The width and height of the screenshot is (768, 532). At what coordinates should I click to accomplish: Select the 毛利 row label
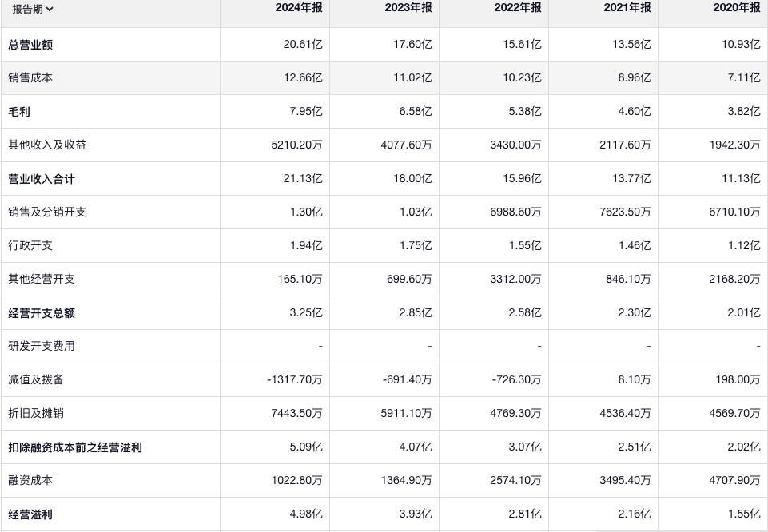pos(19,112)
